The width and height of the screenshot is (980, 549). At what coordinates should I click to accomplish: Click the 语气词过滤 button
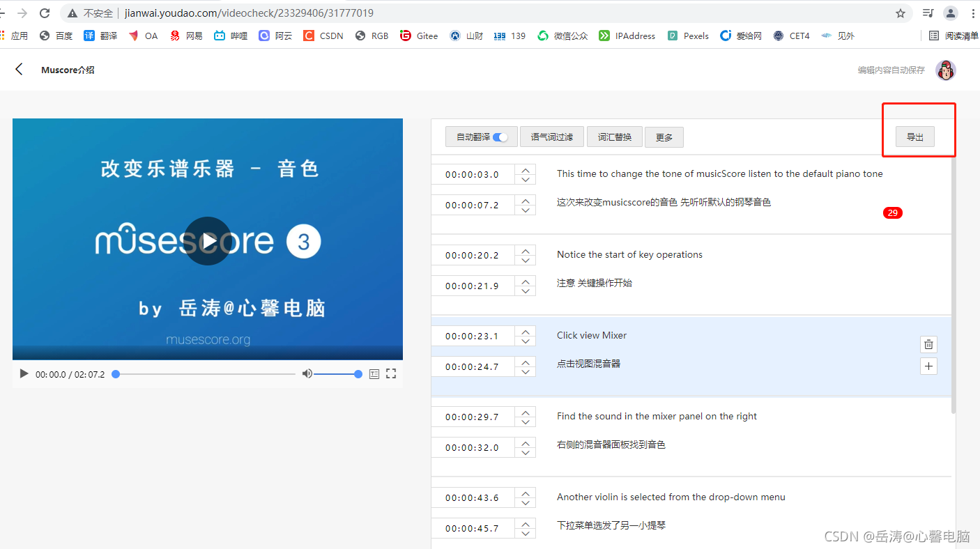click(x=552, y=137)
